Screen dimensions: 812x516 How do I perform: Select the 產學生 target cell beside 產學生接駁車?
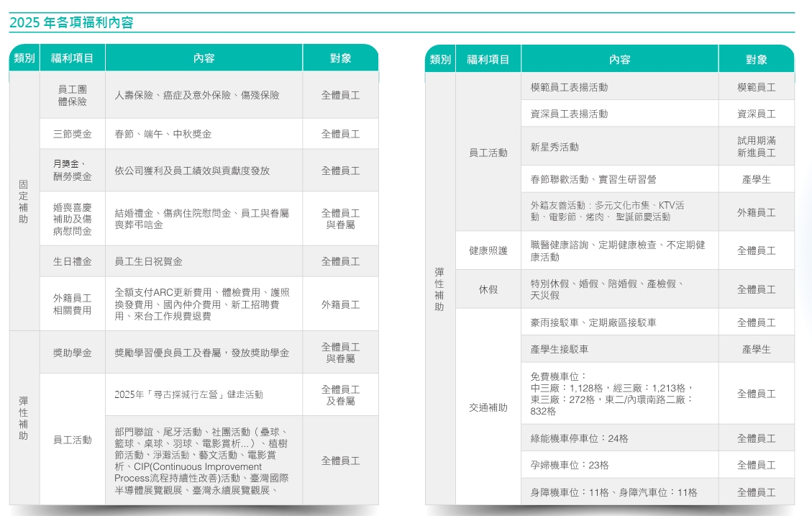[x=756, y=348]
